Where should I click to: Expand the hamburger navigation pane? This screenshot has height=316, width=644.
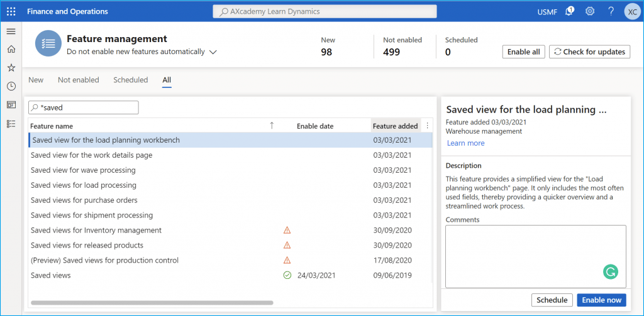[11, 31]
